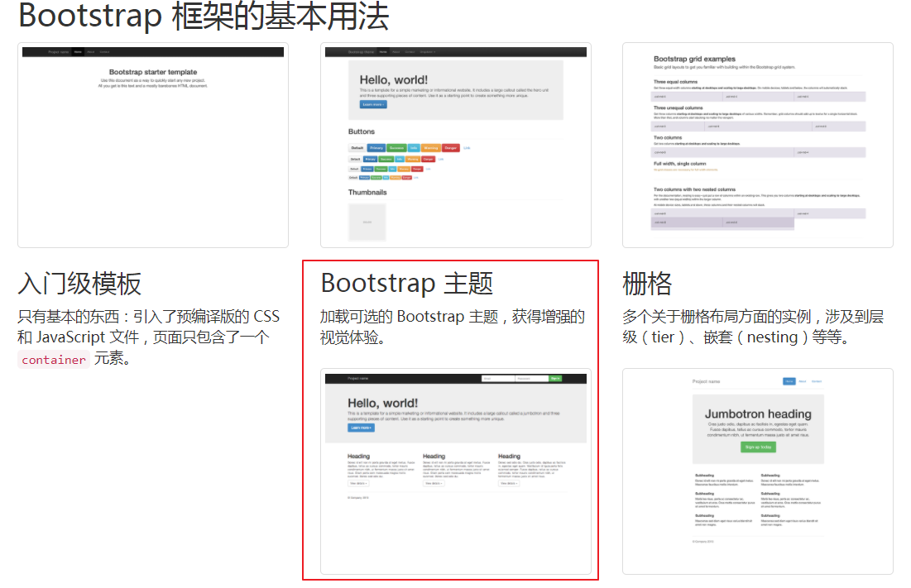The image size is (911, 588).
Task: Click the description starting with 只有基本的东西
Action: 149,337
